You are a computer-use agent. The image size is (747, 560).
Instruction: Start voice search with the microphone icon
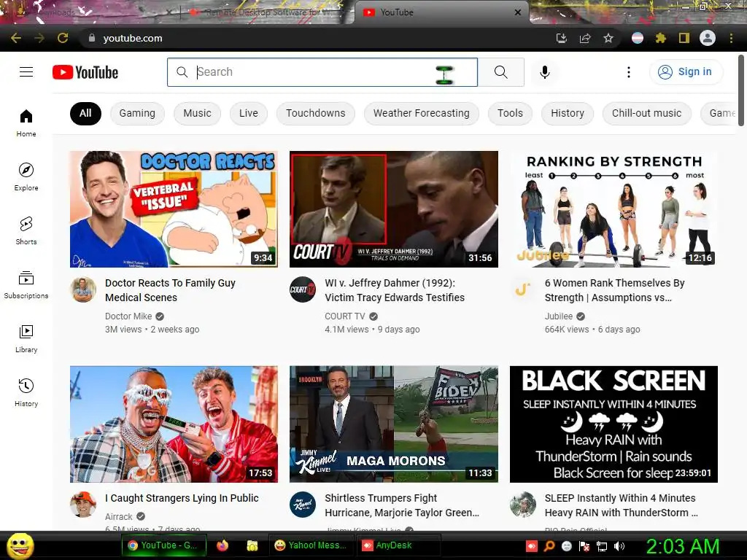click(544, 72)
